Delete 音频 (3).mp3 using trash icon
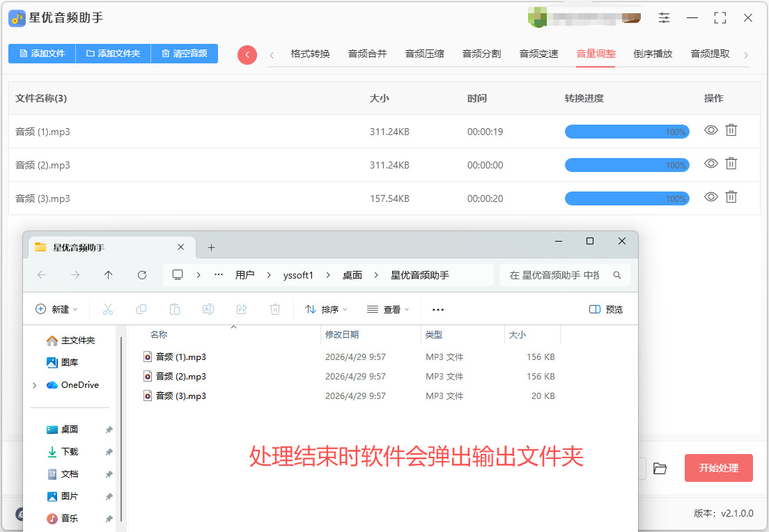Image resolution: width=769 pixels, height=532 pixels. [x=731, y=196]
